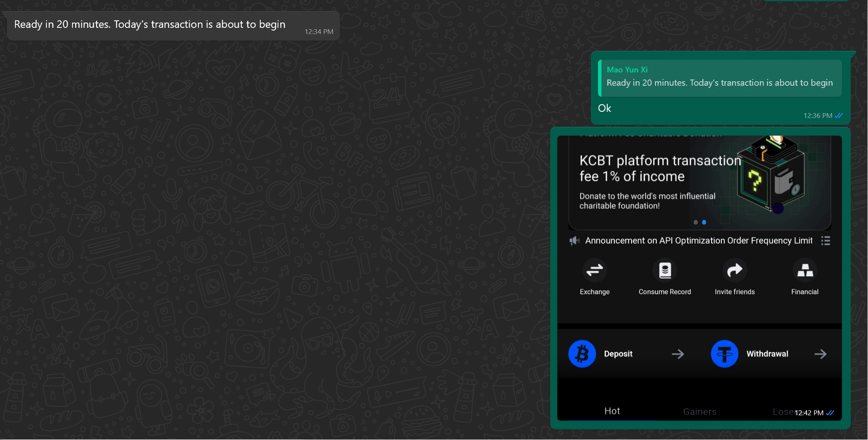Click the arrow next to Withdrawal
The height and width of the screenshot is (440, 868).
(820, 354)
